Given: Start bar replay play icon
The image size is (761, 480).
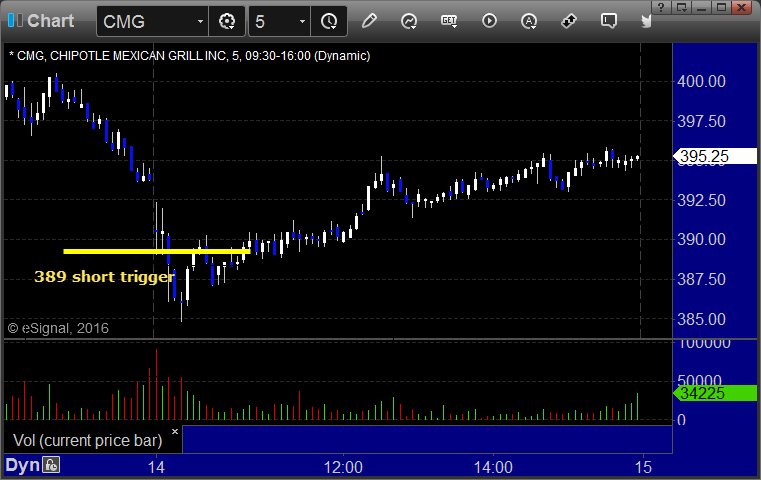Looking at the screenshot, I should [x=489, y=21].
